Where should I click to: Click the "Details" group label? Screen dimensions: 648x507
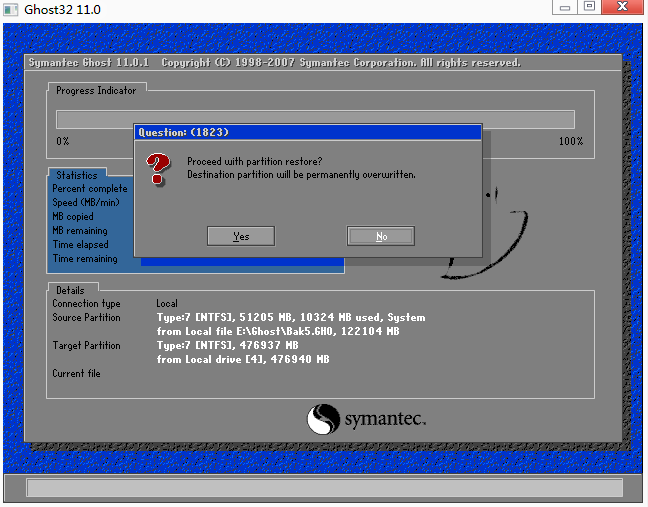point(70,290)
